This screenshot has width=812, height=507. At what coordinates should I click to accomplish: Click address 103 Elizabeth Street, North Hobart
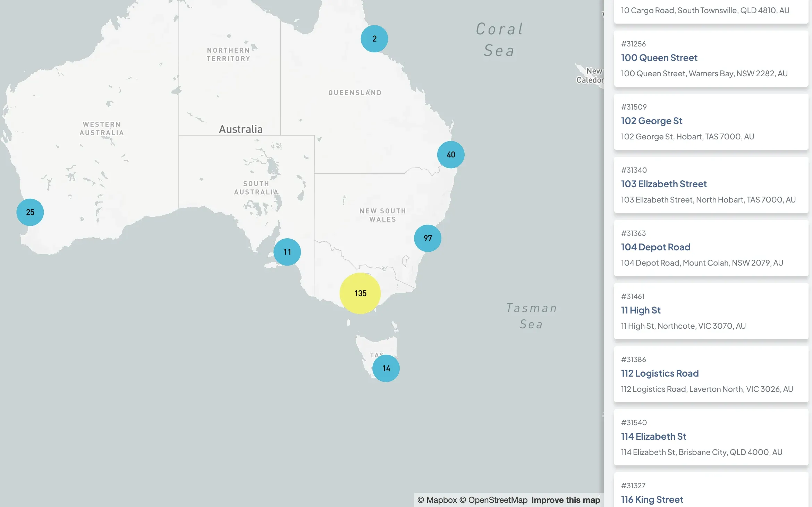coord(708,200)
